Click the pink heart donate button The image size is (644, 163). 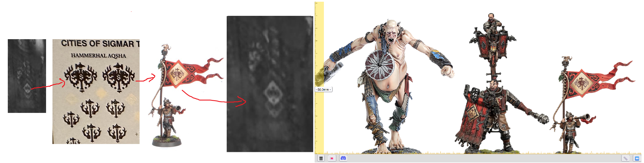pyautogui.click(x=332, y=158)
